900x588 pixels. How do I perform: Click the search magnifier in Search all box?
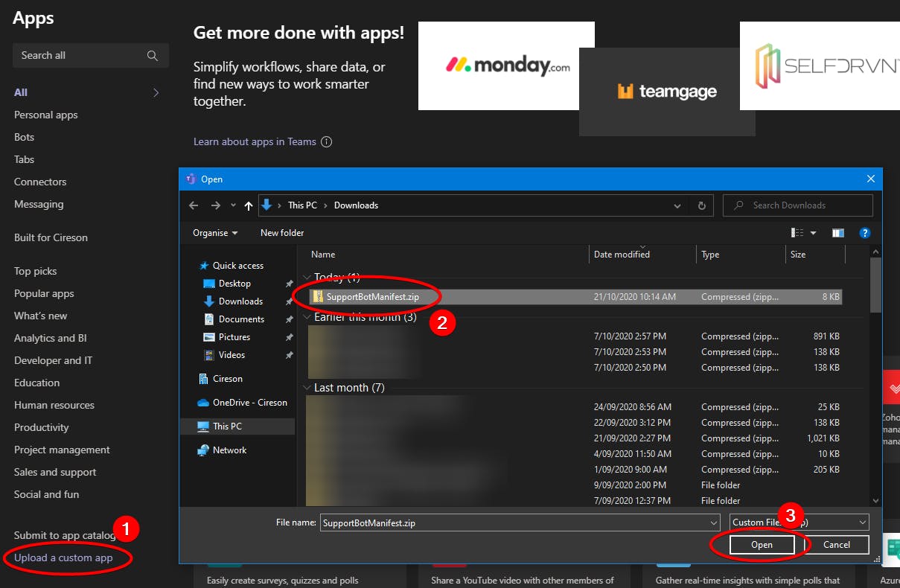point(153,56)
